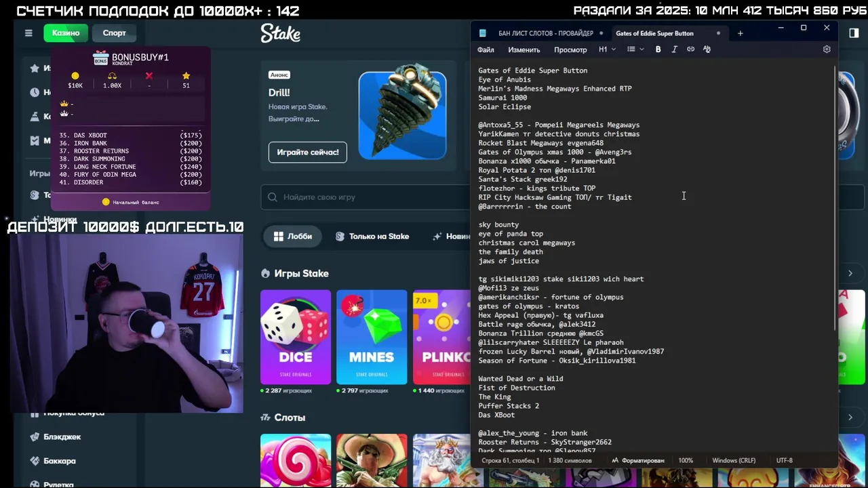Click the Казино button

click(x=66, y=33)
